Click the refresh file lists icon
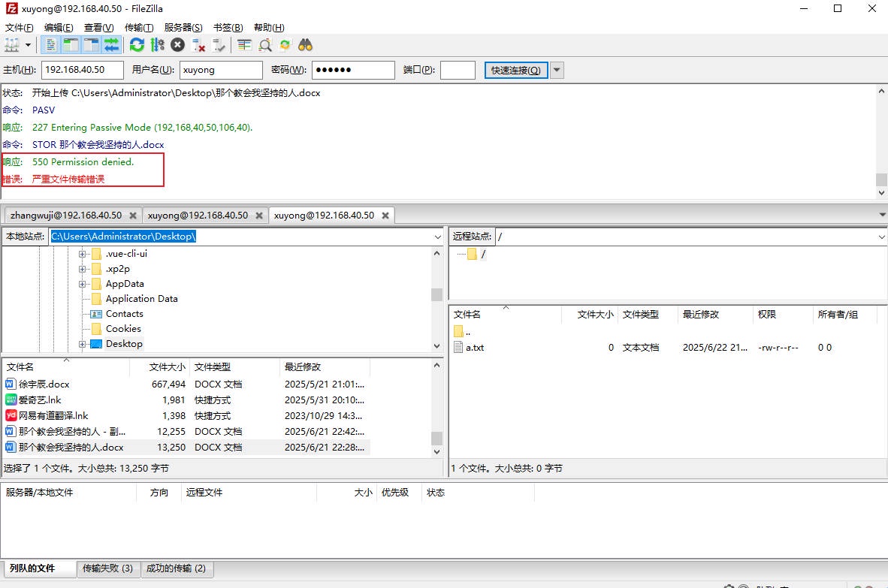Image resolution: width=888 pixels, height=588 pixels. [137, 45]
